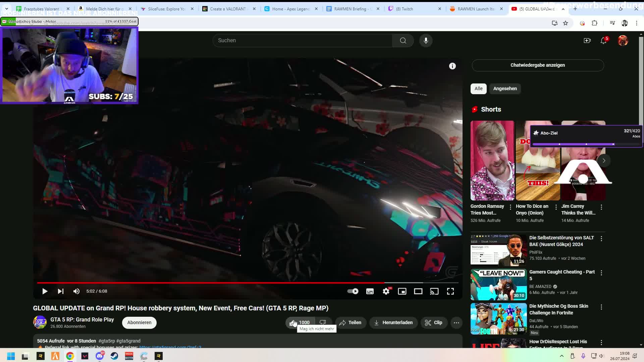This screenshot has width=644, height=362.
Task: Click Chrome icon in taskbar
Action: click(70, 356)
